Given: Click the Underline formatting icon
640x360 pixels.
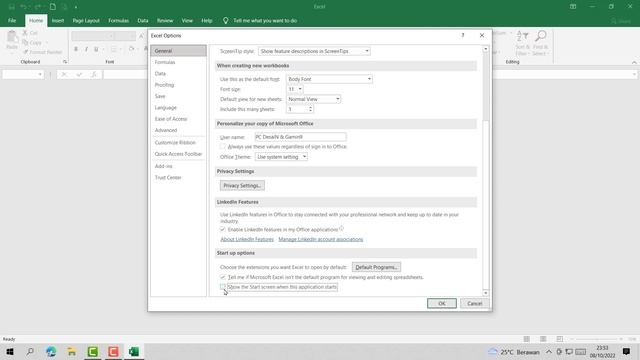Looking at the screenshot, I should point(96,49).
